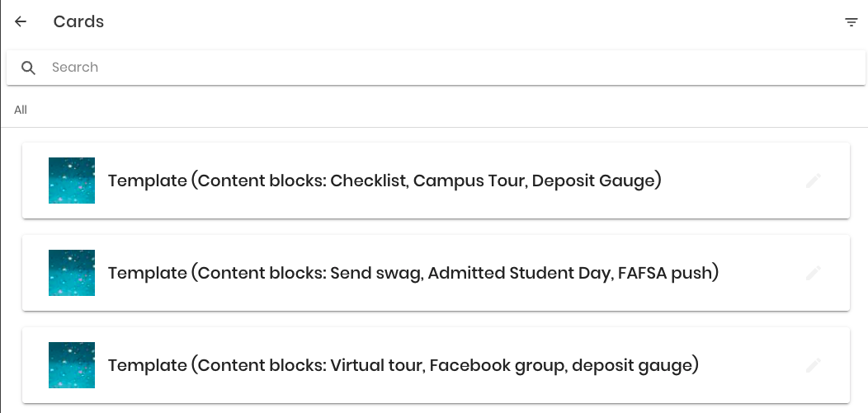Open template titled Checklist, Campus Tour, Deposit Gauge
Viewport: 868px width, 413px height.
click(x=384, y=181)
